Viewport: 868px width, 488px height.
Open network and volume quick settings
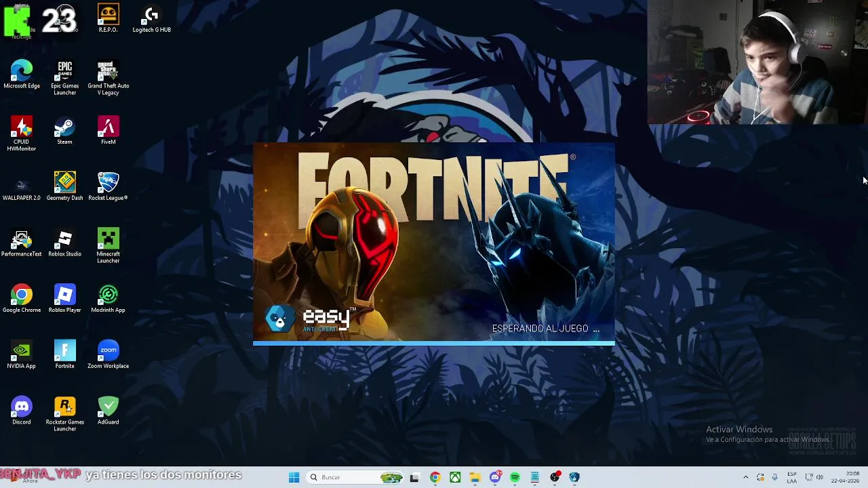(814, 477)
